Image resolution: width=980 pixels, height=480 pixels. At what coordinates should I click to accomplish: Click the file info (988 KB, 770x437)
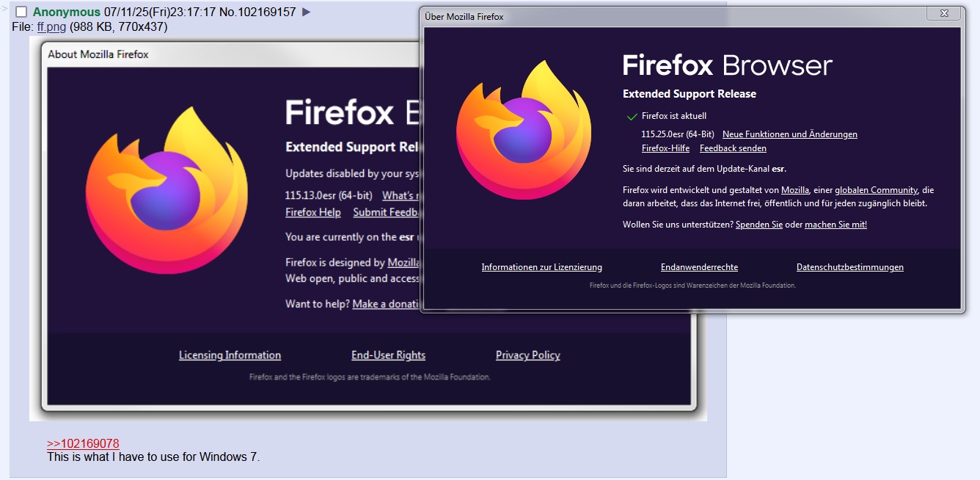point(119,26)
